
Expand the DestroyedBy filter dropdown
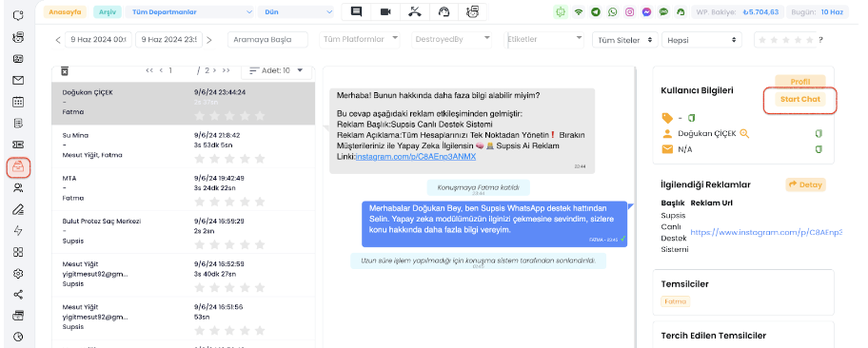coord(452,39)
